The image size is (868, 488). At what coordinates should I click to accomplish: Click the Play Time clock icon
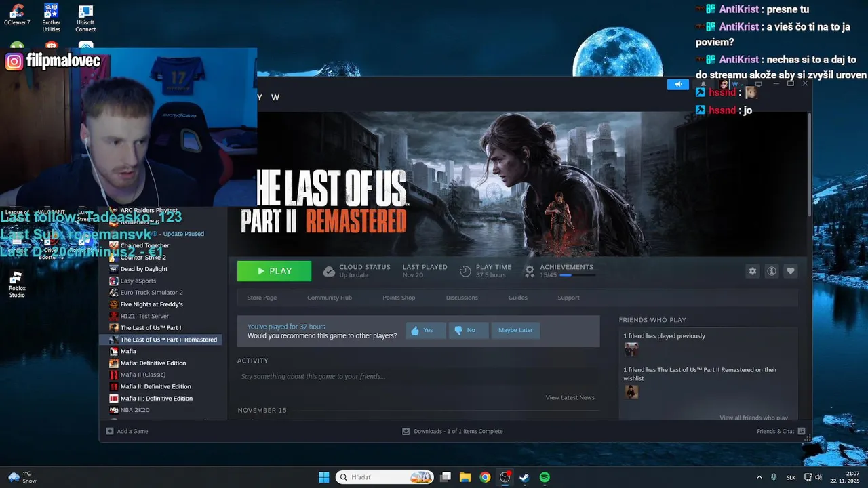465,271
